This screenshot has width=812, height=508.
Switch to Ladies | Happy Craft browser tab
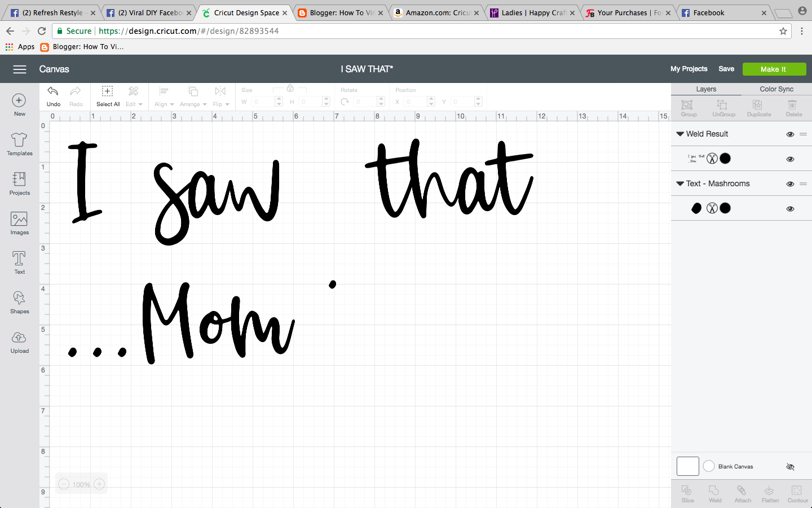[532, 12]
